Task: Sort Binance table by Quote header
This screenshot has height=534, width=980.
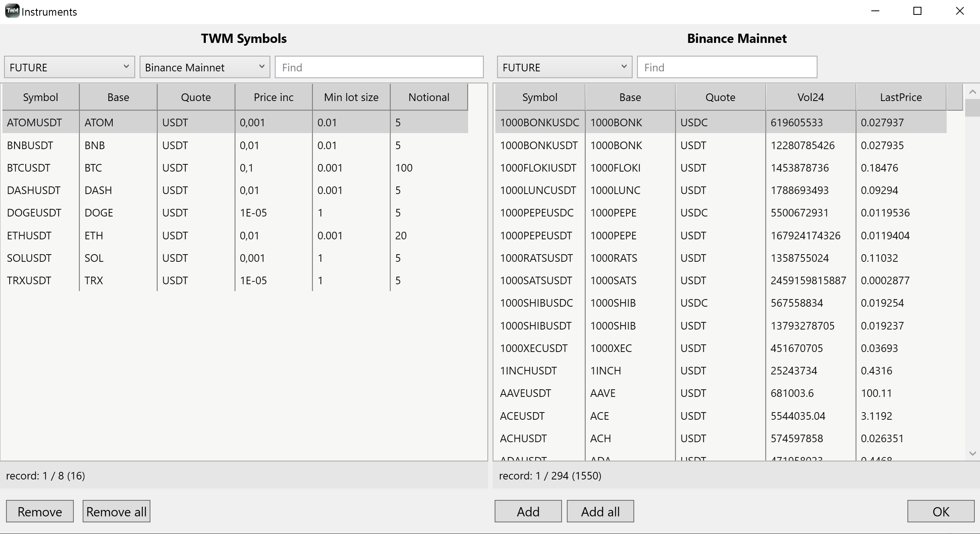Action: click(720, 97)
